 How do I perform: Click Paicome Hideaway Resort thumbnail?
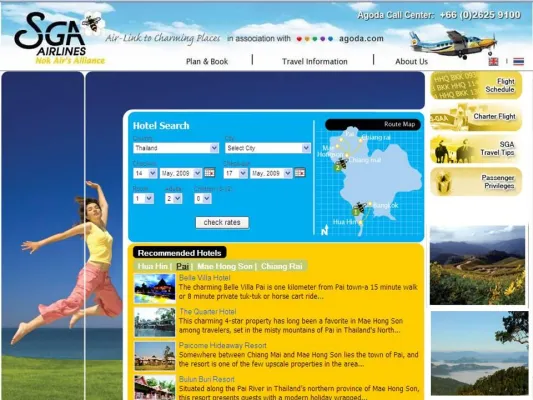coord(155,356)
